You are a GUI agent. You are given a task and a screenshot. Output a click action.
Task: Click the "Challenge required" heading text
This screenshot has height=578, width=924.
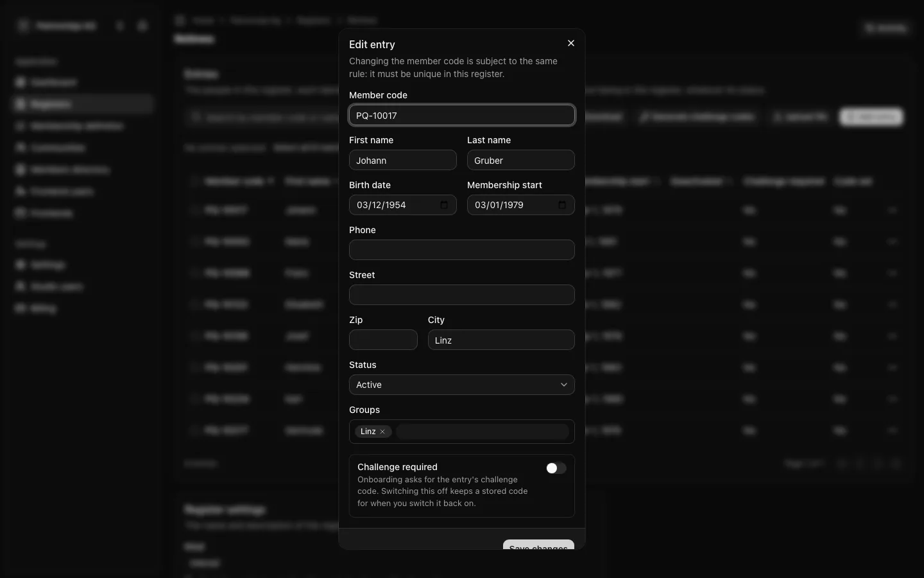pos(397,467)
